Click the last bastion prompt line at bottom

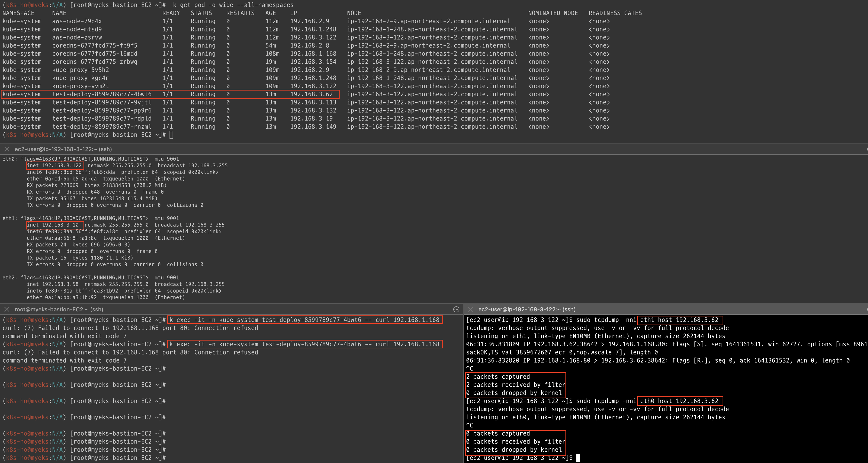click(x=84, y=458)
